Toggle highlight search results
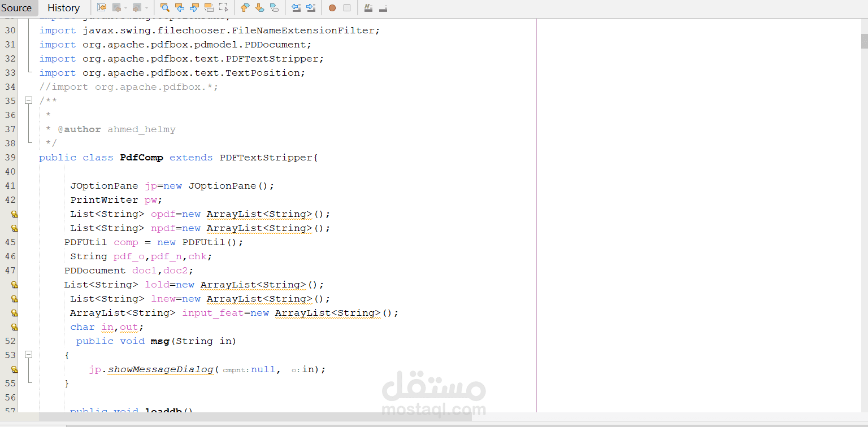The height and width of the screenshot is (427, 868). (x=209, y=8)
